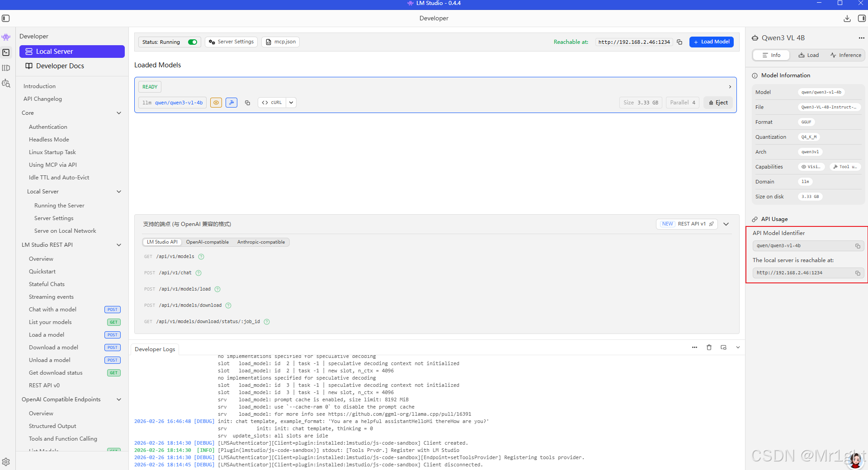Collapse the LM Studio REST API section
Screen dimensions: 868x470
(119, 245)
